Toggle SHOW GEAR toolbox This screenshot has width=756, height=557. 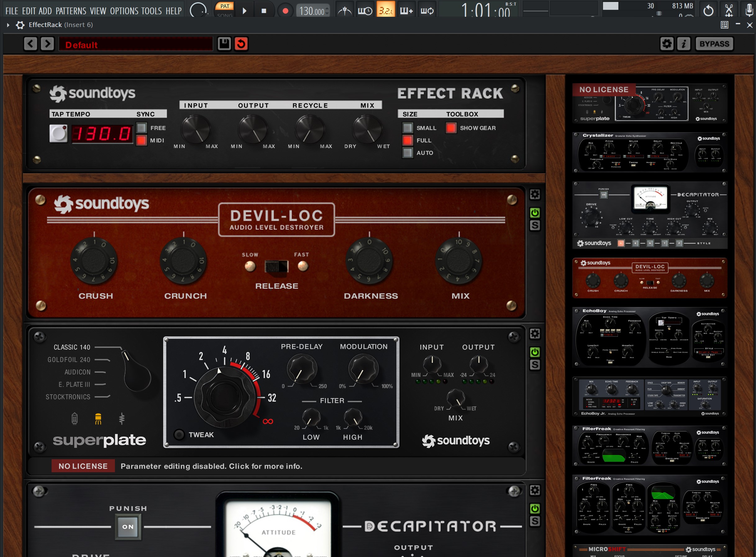point(451,128)
